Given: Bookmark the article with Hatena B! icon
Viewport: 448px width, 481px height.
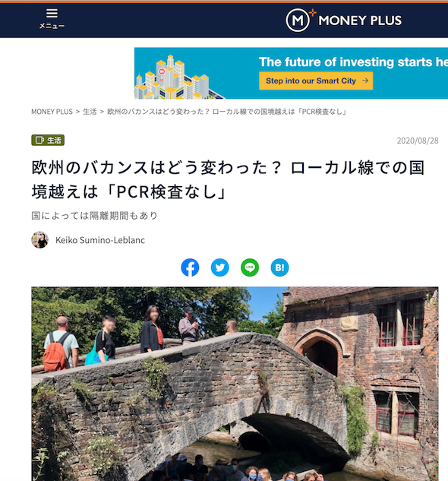Looking at the screenshot, I should (279, 267).
